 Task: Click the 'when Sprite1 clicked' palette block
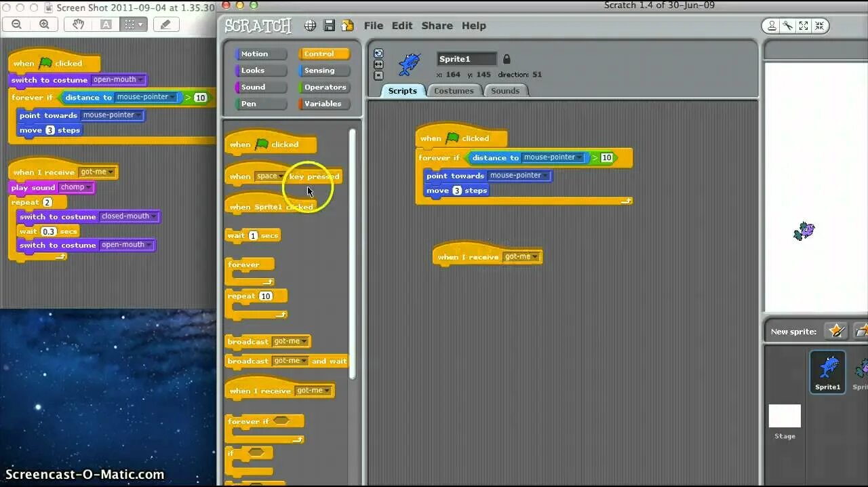click(x=270, y=206)
